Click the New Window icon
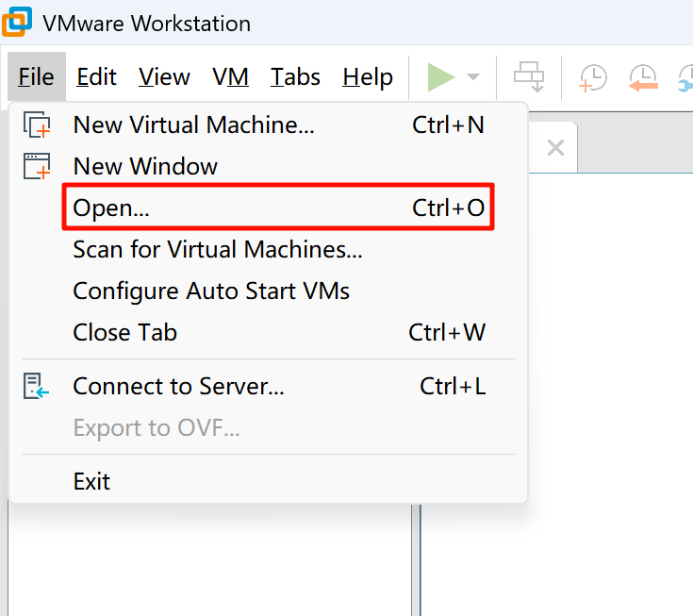This screenshot has width=693, height=616. tap(37, 166)
